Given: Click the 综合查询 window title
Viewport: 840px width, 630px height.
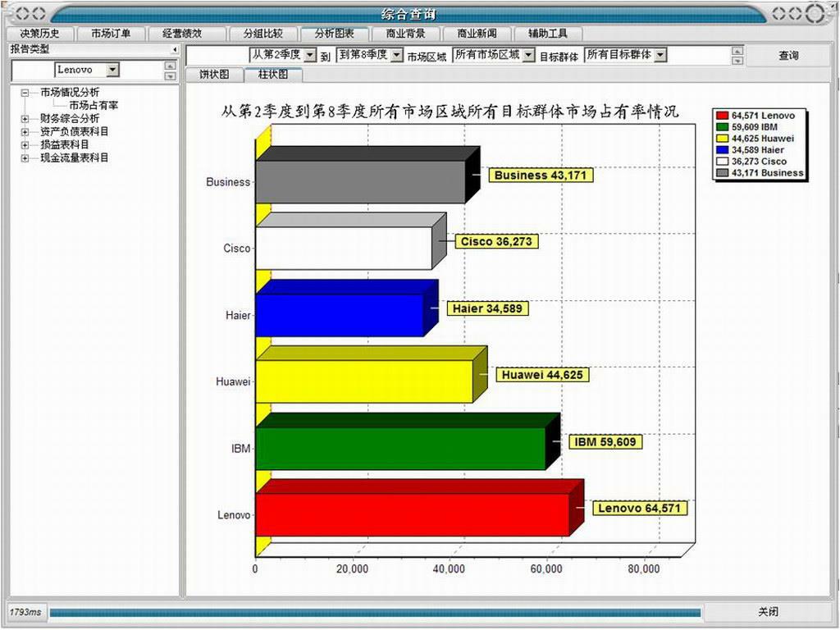Looking at the screenshot, I should pyautogui.click(x=409, y=14).
